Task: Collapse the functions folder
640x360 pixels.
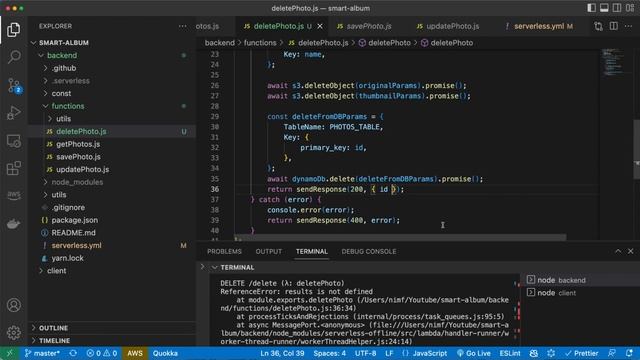Action: 112,106
